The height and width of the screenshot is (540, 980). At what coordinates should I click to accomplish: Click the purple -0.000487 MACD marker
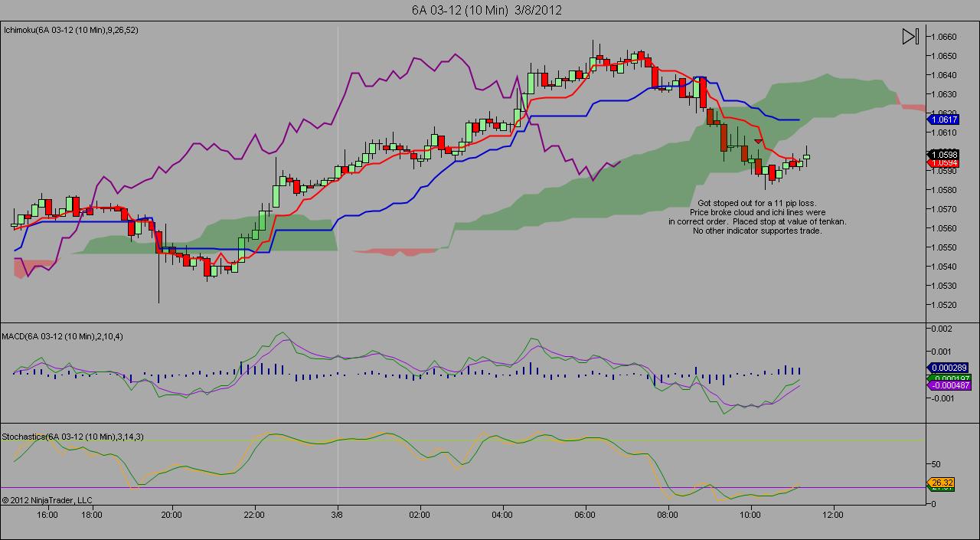[x=949, y=385]
